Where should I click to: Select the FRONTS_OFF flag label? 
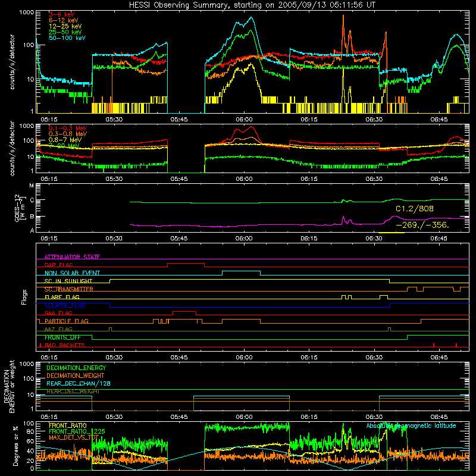pos(62,337)
